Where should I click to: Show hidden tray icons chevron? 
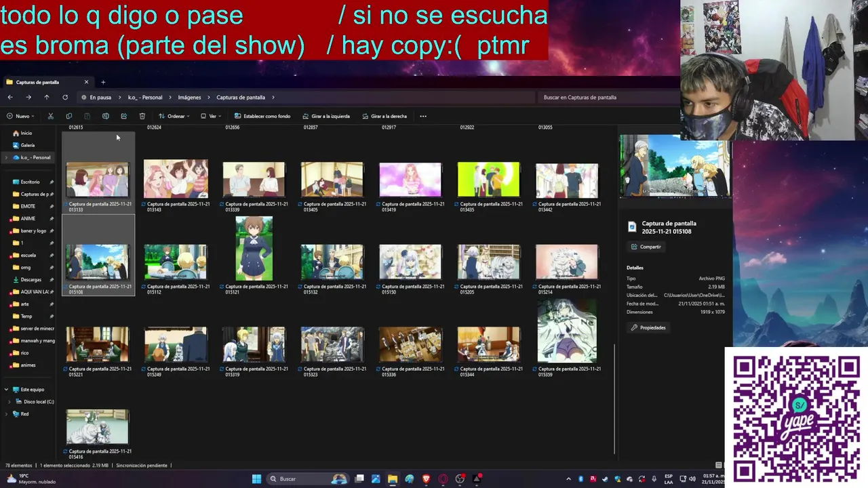(x=568, y=479)
